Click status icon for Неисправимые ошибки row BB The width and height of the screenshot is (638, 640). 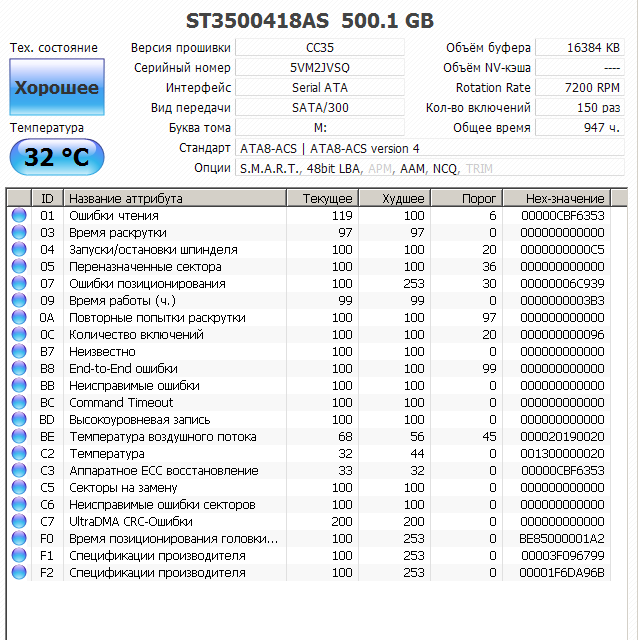coord(19,385)
